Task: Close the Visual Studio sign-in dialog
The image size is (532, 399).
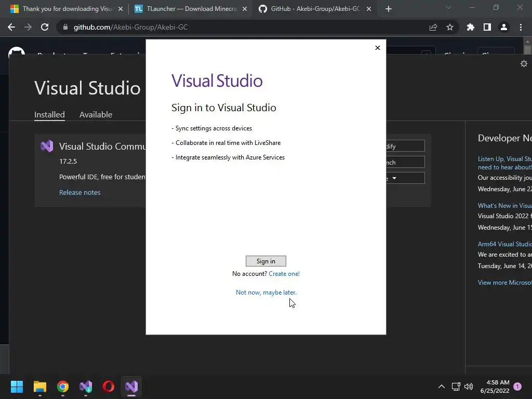Action: pyautogui.click(x=378, y=48)
